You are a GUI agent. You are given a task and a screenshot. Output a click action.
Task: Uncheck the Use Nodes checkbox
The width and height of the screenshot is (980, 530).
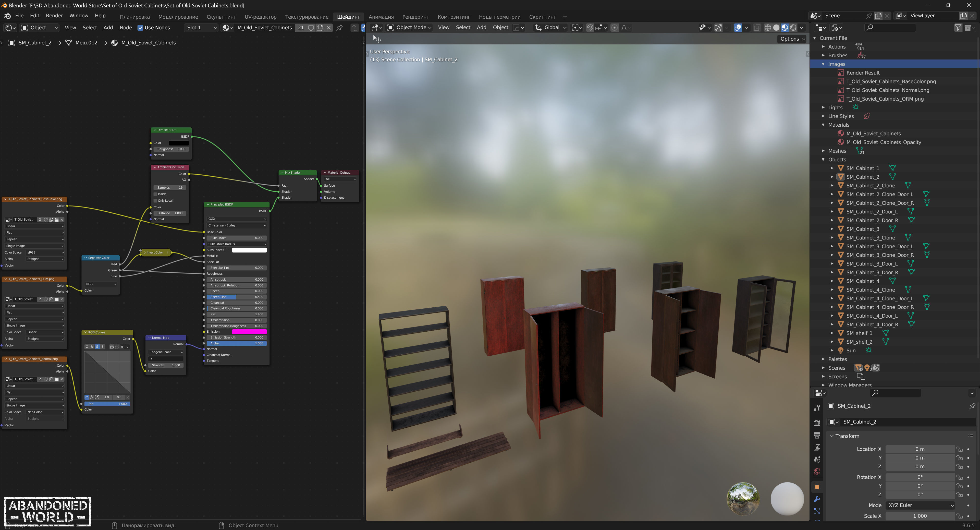click(140, 27)
